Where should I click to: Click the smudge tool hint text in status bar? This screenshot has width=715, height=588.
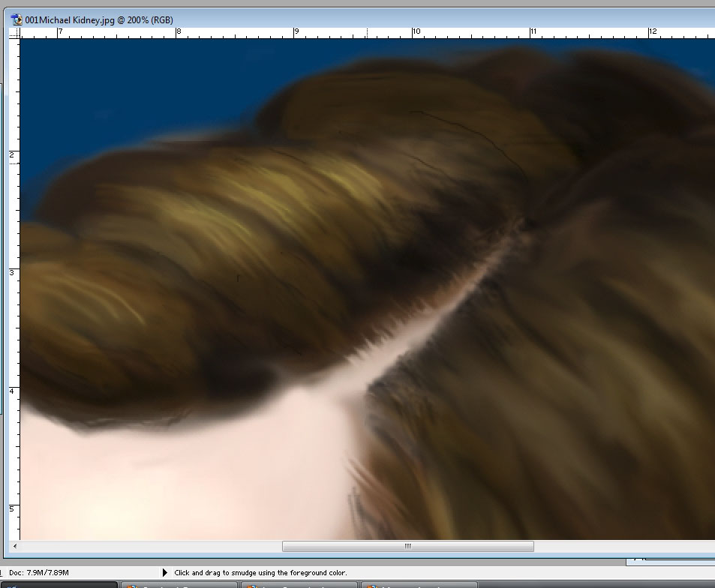(x=260, y=572)
